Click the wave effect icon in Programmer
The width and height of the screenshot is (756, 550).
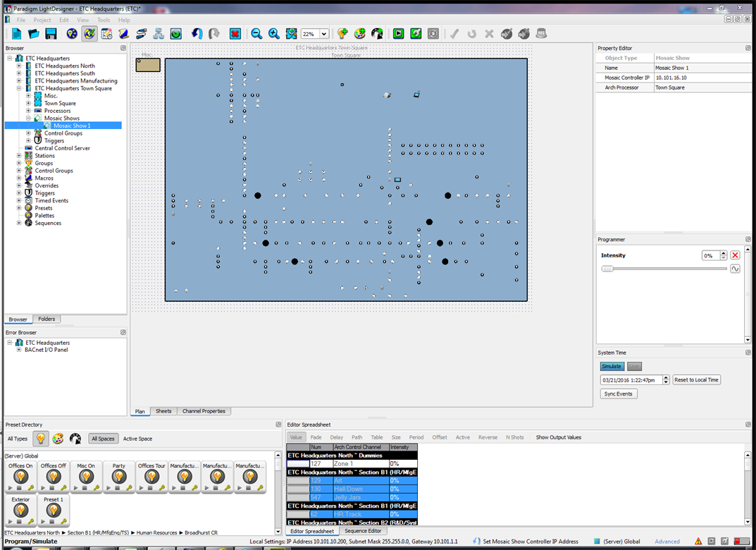click(x=735, y=269)
